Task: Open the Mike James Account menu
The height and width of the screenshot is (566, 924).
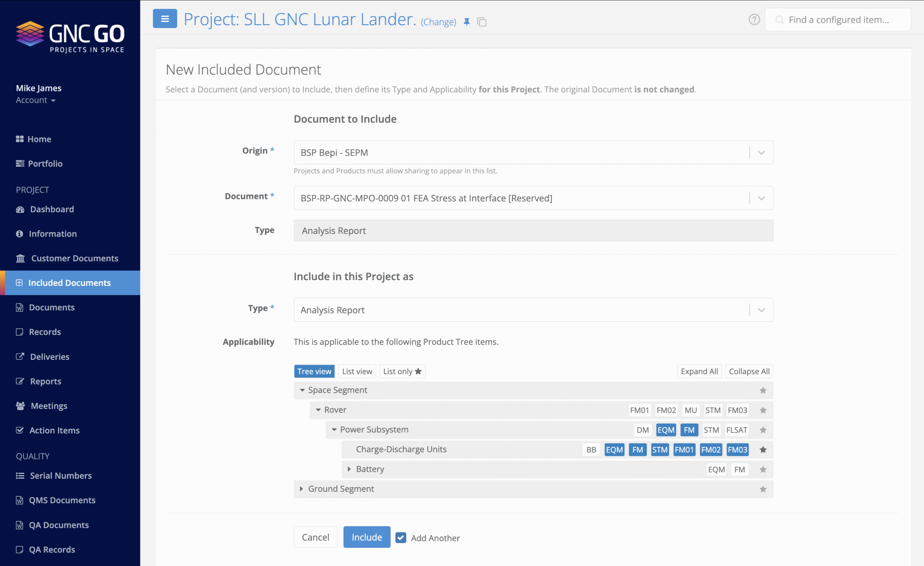Action: pyautogui.click(x=36, y=100)
